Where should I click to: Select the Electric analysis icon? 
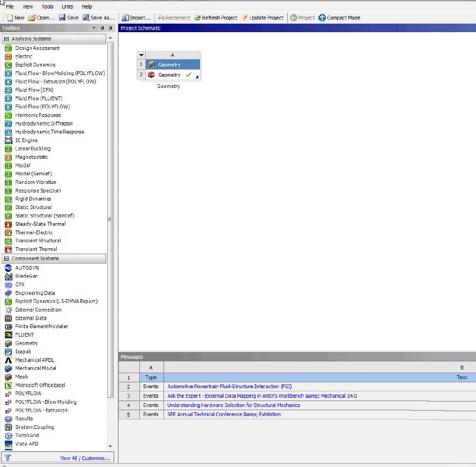(x=8, y=56)
